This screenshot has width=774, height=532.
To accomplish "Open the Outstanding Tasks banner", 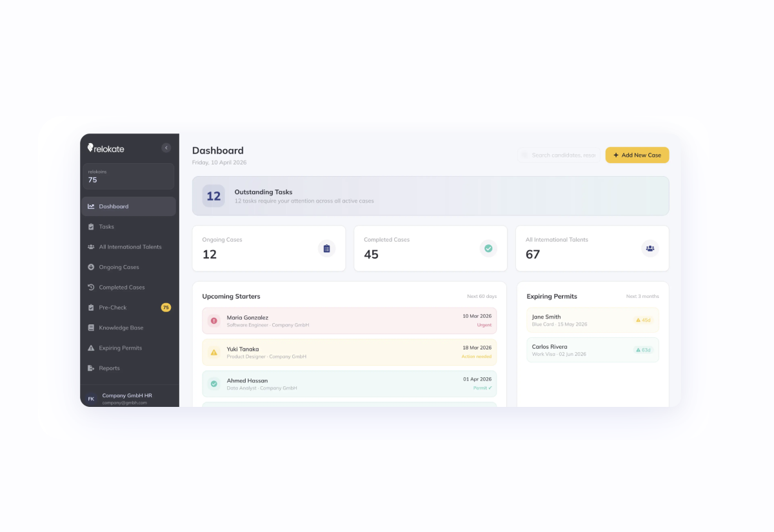I will 430,196.
